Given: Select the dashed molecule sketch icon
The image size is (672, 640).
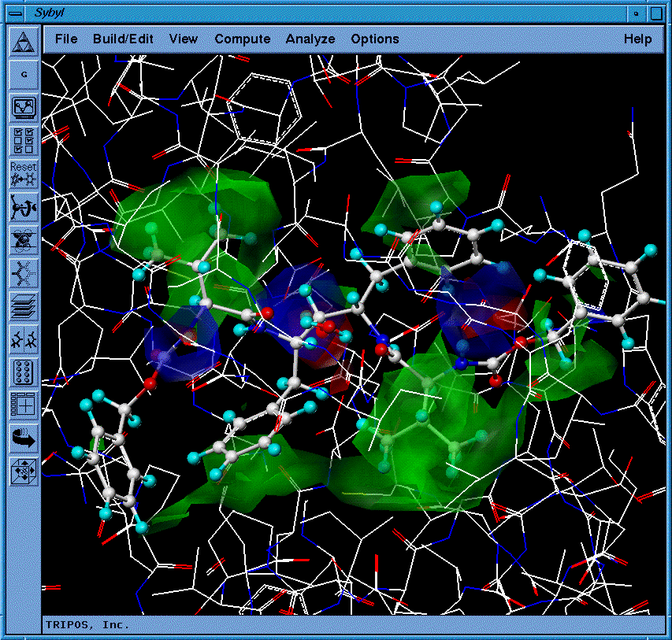Looking at the screenshot, I should (x=24, y=273).
